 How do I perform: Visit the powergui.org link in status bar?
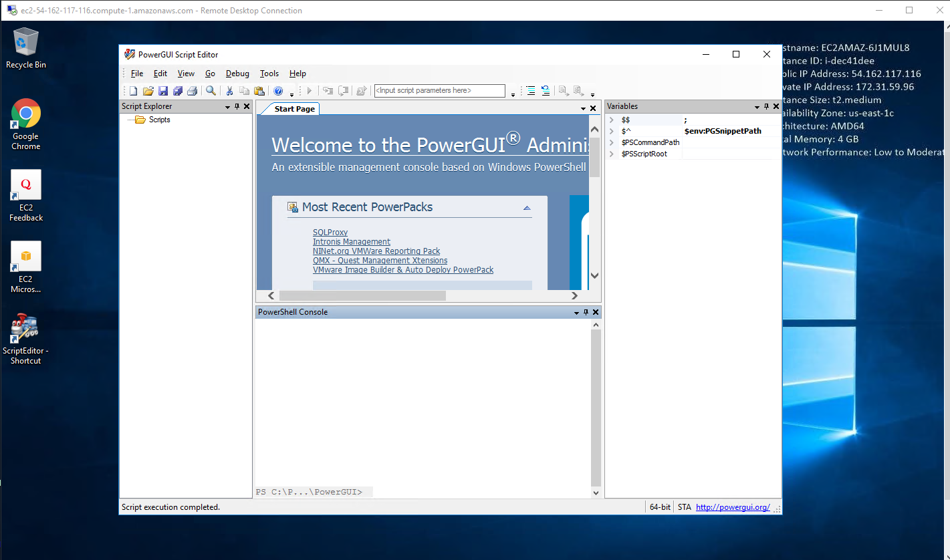click(733, 507)
